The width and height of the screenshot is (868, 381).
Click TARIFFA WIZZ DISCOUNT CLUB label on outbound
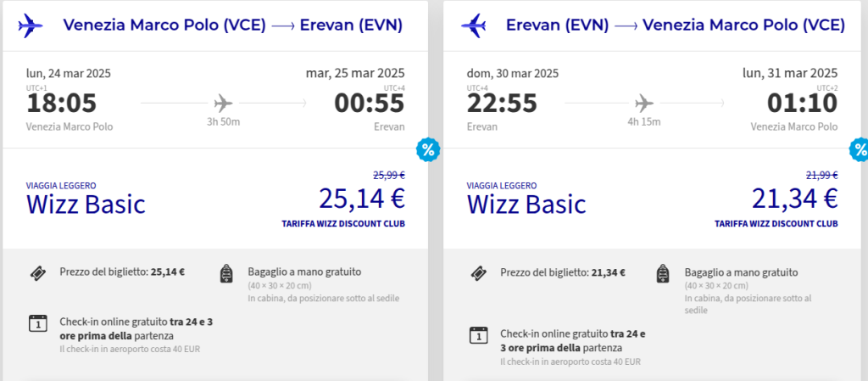coord(343,224)
